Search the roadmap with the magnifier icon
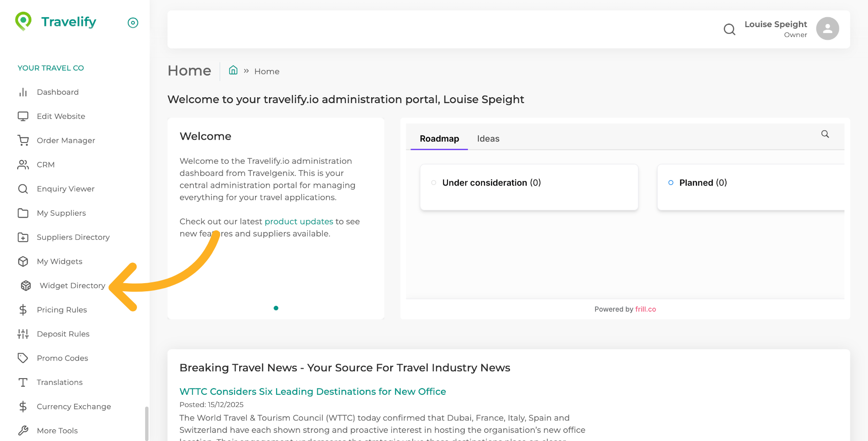The width and height of the screenshot is (868, 441). pos(825,134)
